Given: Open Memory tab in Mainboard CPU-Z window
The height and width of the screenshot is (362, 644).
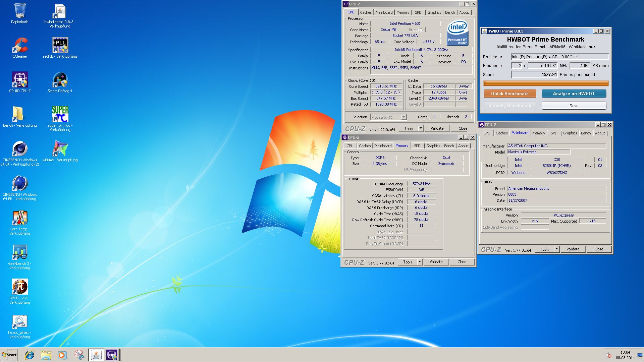Looking at the screenshot, I should click(x=539, y=133).
